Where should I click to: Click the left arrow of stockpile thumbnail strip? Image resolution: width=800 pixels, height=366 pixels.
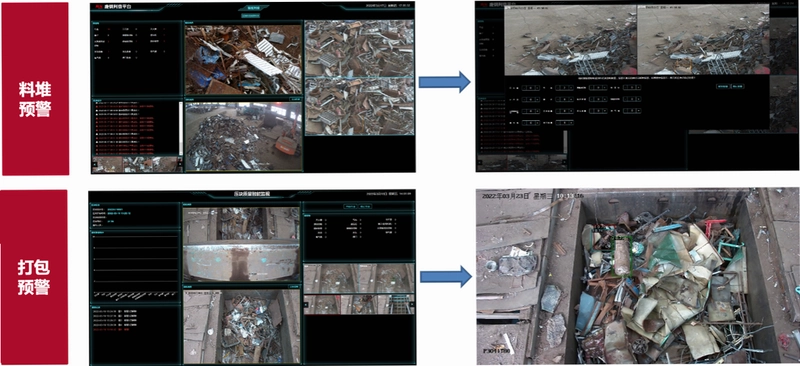point(95,164)
